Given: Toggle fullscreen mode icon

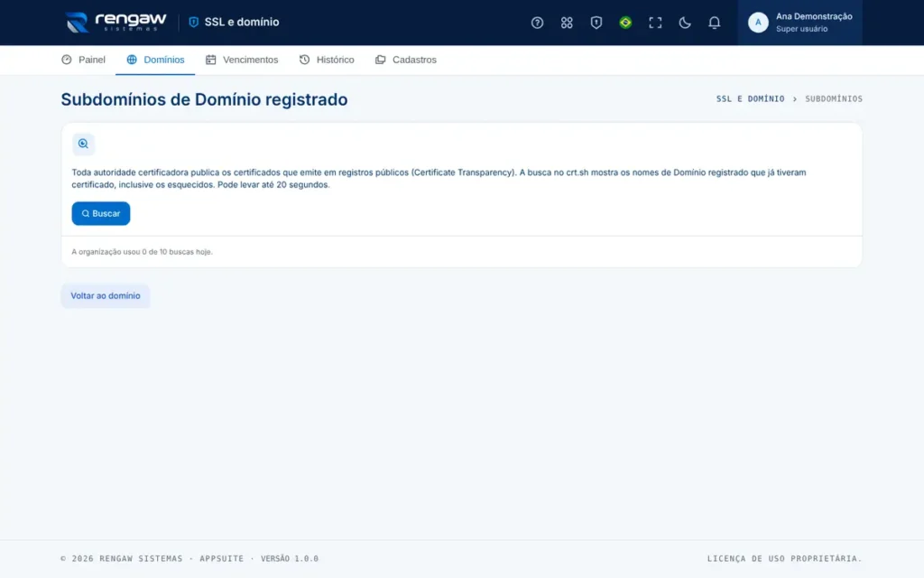Looking at the screenshot, I should [655, 23].
